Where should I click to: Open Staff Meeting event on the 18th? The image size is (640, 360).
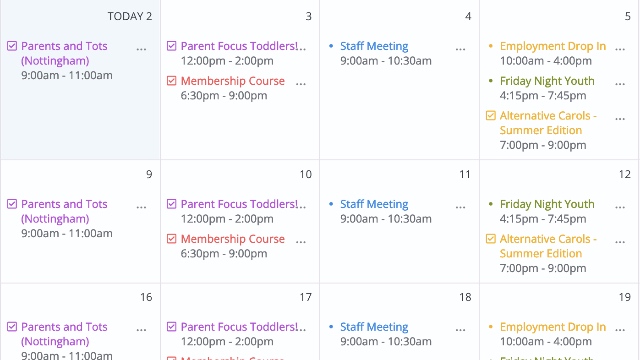(x=374, y=327)
